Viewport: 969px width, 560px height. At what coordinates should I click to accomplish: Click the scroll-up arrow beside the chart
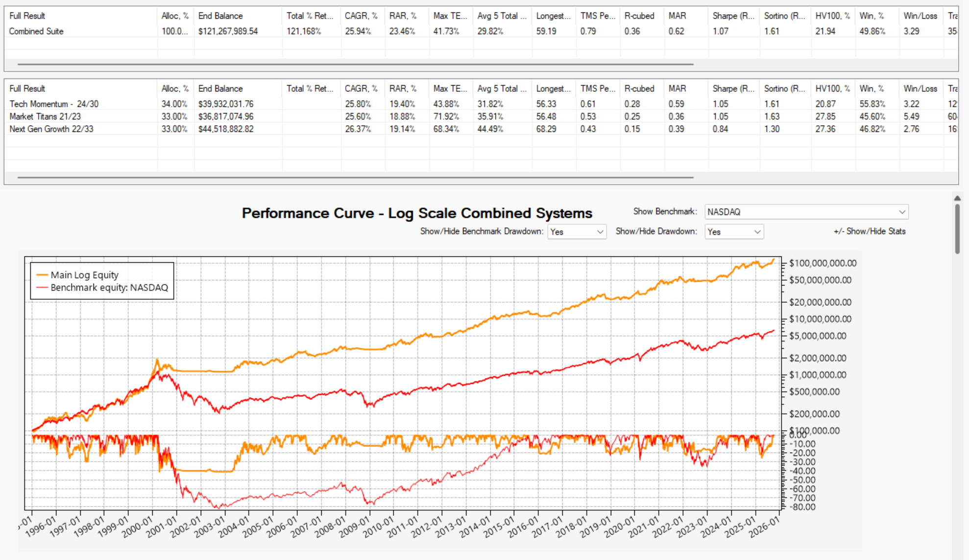click(957, 198)
